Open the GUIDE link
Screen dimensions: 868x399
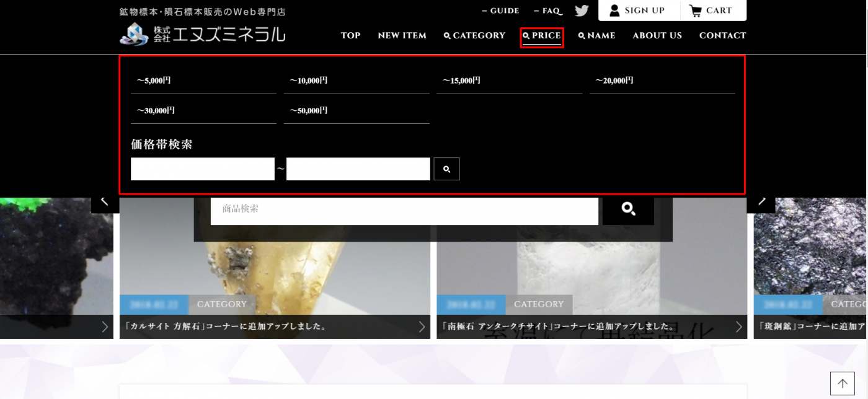pyautogui.click(x=500, y=11)
